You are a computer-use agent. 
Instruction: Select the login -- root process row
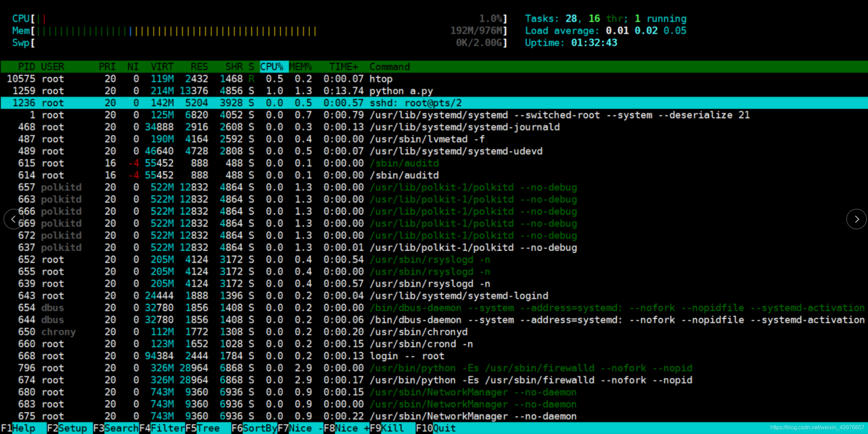(434, 356)
